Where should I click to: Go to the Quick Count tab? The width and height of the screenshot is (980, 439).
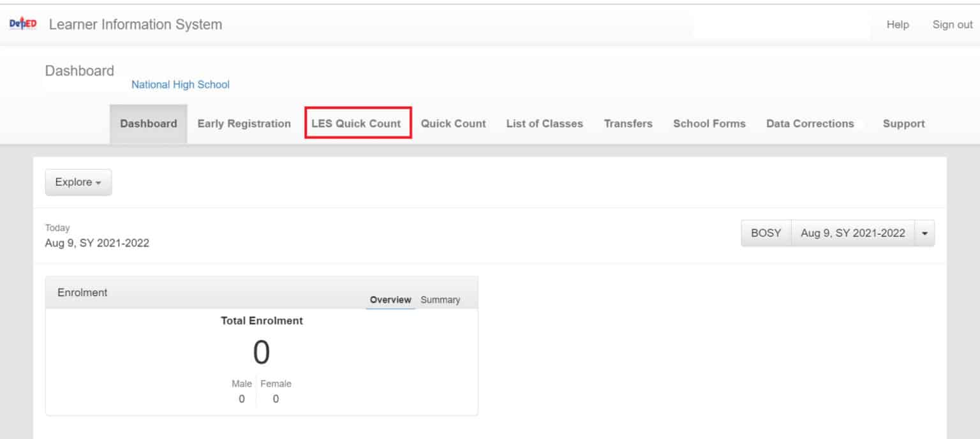click(453, 124)
